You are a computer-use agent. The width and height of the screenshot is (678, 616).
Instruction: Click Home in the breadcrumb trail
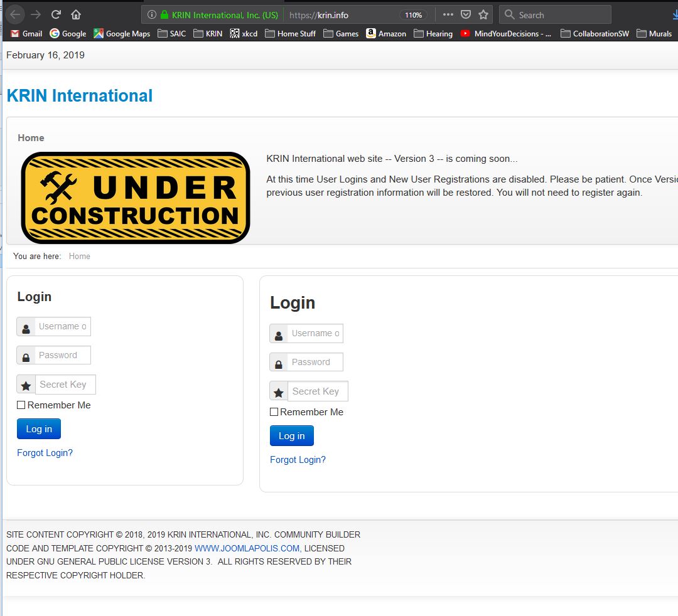coord(80,256)
